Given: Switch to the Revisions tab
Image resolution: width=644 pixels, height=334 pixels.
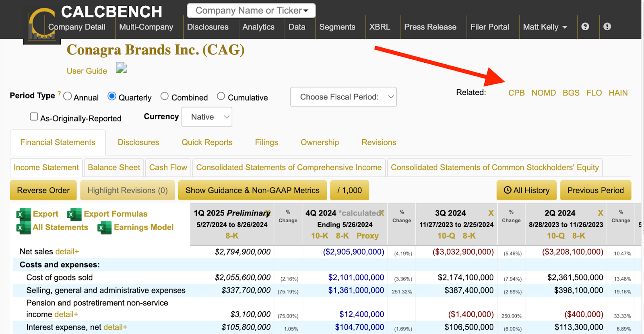Looking at the screenshot, I should (379, 142).
